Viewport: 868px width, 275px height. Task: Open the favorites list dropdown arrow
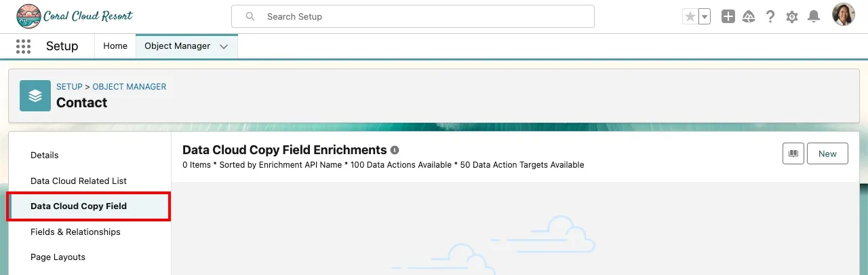705,17
